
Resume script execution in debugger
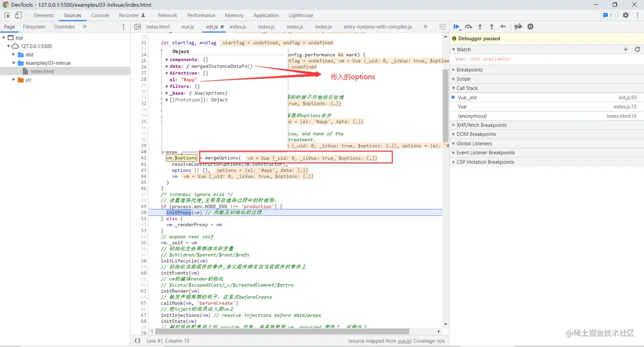click(456, 26)
